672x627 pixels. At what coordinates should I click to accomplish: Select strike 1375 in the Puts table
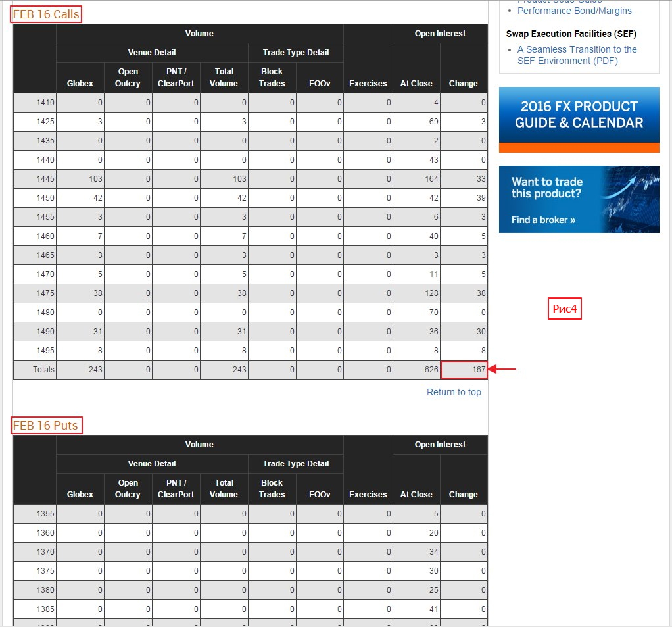point(45,571)
